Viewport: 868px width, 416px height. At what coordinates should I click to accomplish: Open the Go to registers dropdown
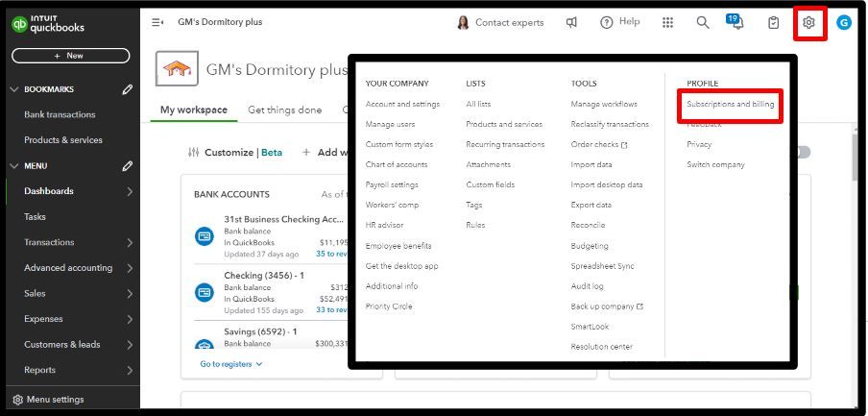coord(231,364)
